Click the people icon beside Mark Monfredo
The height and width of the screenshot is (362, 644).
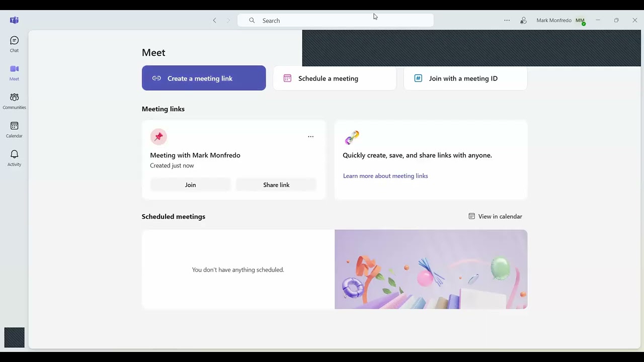coord(523,21)
